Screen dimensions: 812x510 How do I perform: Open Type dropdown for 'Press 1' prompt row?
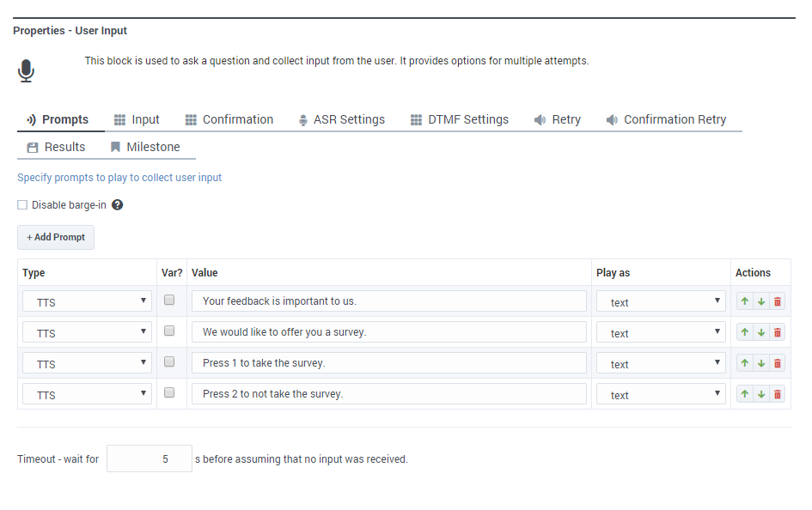coord(87,363)
